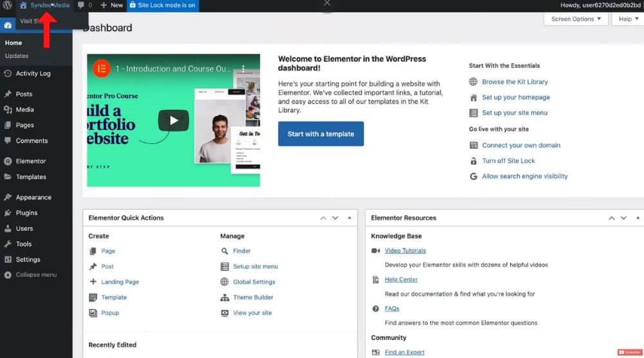Click the Plugins plug icon
The image size is (644, 358).
click(8, 213)
